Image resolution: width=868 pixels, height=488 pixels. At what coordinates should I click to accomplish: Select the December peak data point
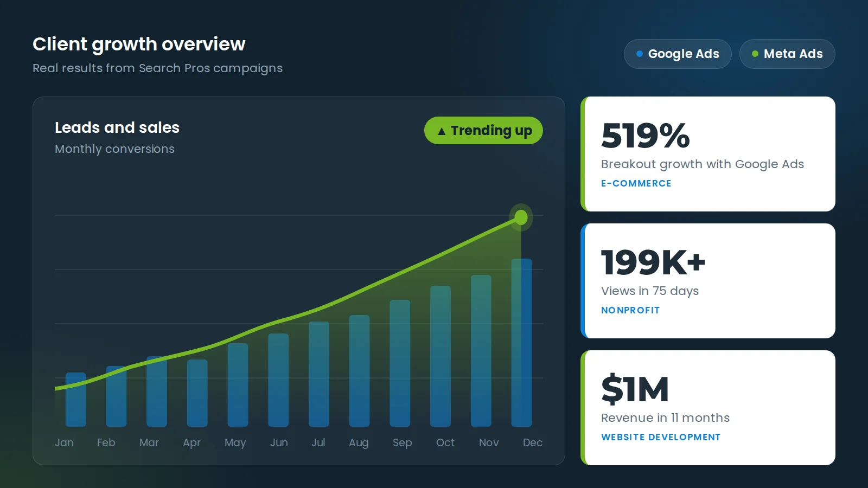coord(521,217)
